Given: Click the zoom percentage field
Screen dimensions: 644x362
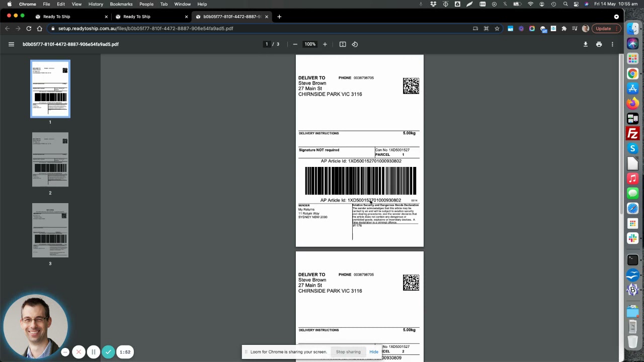Looking at the screenshot, I should coord(310,44).
